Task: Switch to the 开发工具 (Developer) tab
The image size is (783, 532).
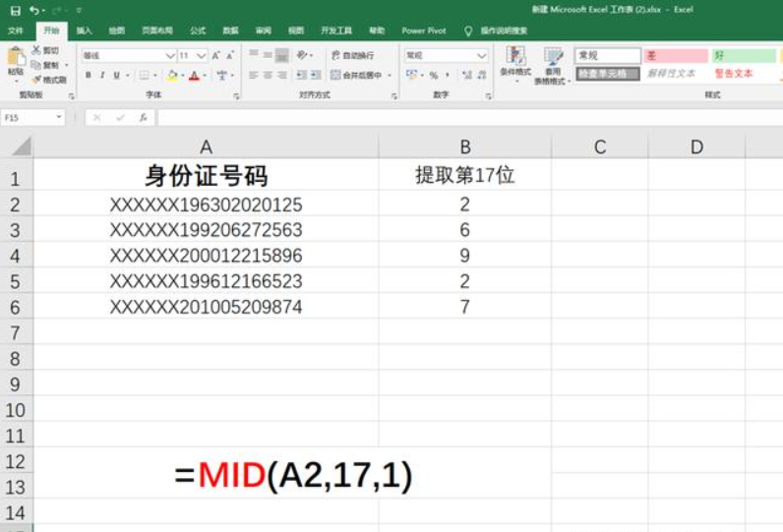Action: pyautogui.click(x=336, y=30)
